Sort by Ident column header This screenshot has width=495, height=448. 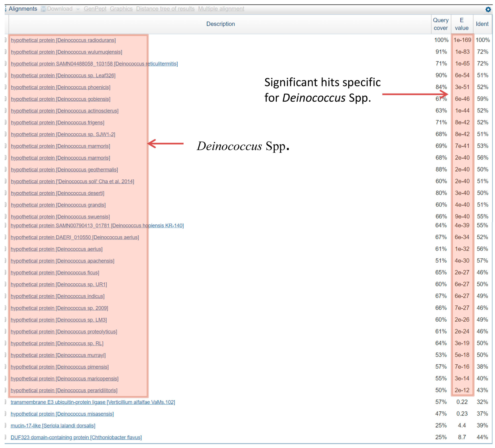click(x=482, y=24)
